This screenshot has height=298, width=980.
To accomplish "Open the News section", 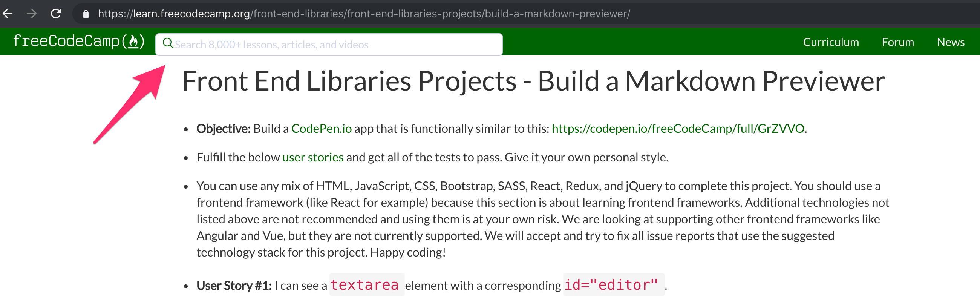I will click(x=950, y=42).
